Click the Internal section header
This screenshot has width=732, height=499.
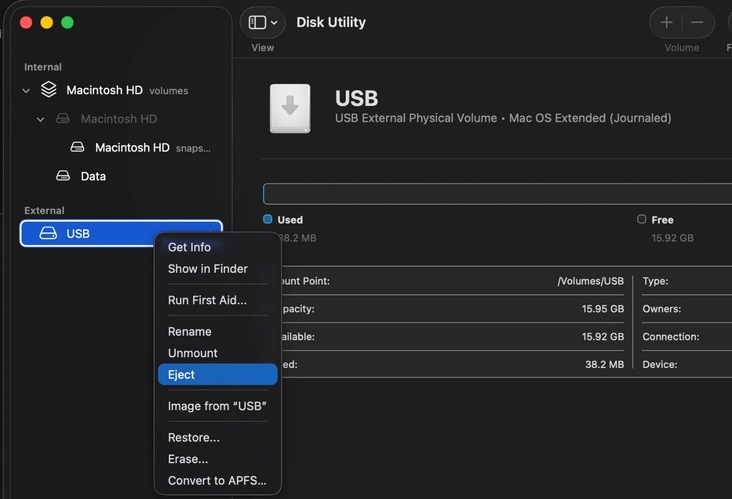tap(43, 67)
